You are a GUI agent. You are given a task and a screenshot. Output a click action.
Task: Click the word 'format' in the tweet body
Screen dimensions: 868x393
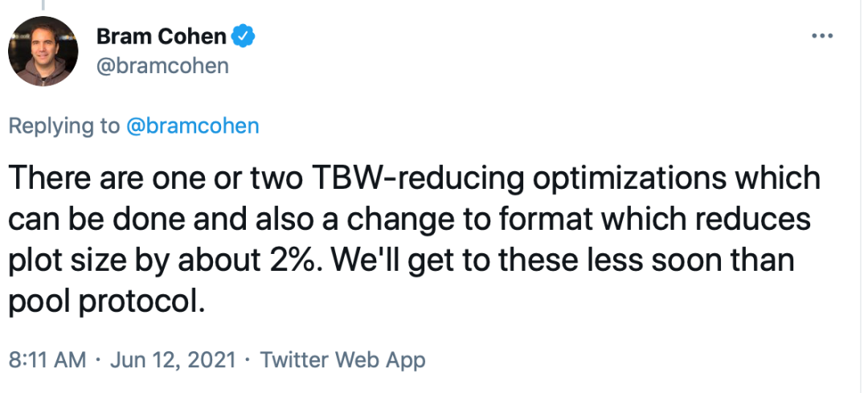[x=547, y=219]
